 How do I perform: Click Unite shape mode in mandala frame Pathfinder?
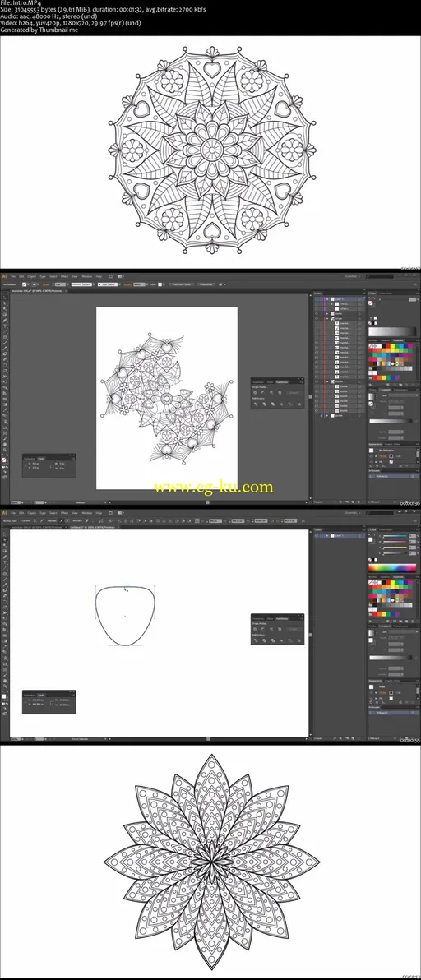255,392
